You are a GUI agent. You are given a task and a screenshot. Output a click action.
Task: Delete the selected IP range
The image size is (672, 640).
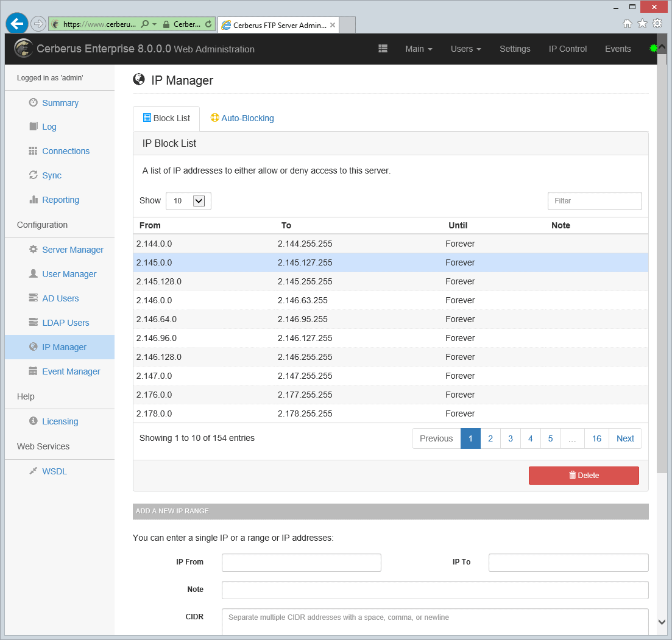584,476
